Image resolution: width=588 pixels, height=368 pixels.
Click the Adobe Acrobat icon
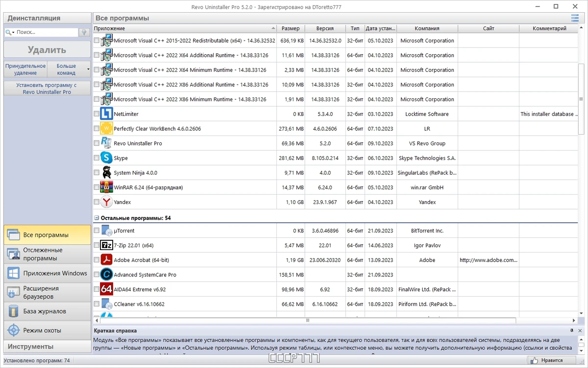(106, 260)
